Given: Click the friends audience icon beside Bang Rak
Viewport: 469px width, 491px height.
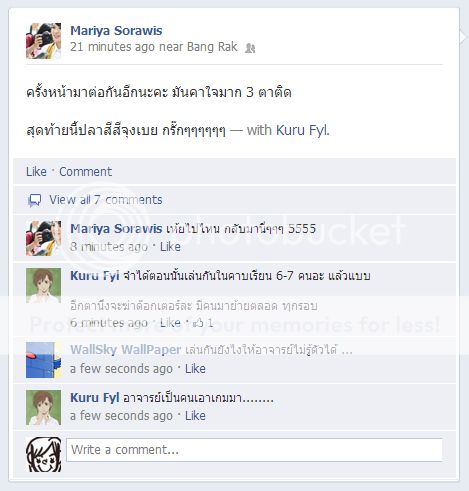Looking at the screenshot, I should pyautogui.click(x=250, y=48).
